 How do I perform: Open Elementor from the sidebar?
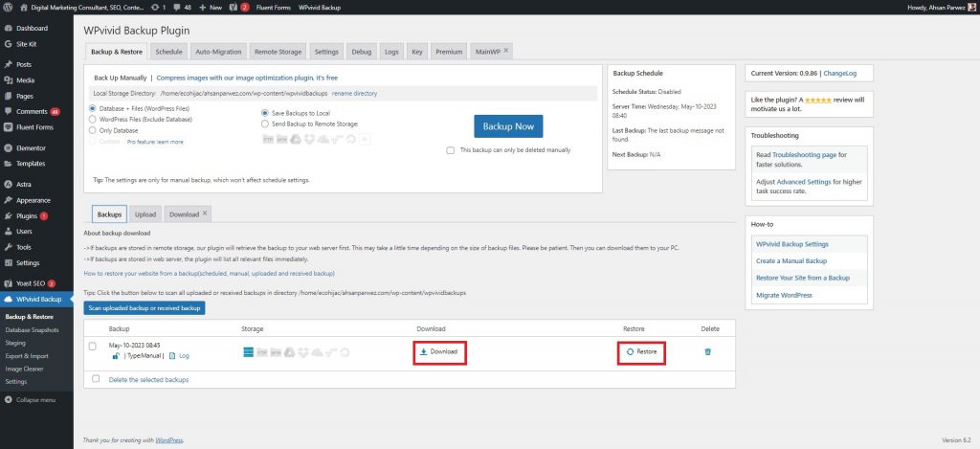point(31,148)
